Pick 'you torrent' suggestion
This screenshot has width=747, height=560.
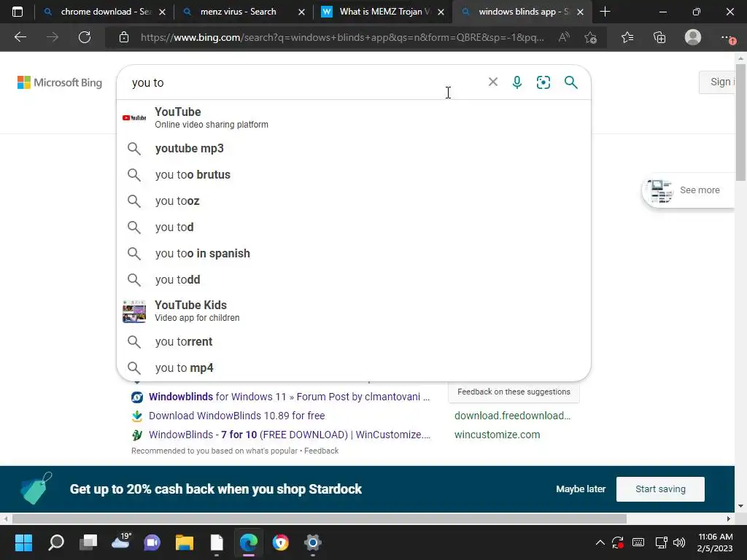[x=354, y=342]
